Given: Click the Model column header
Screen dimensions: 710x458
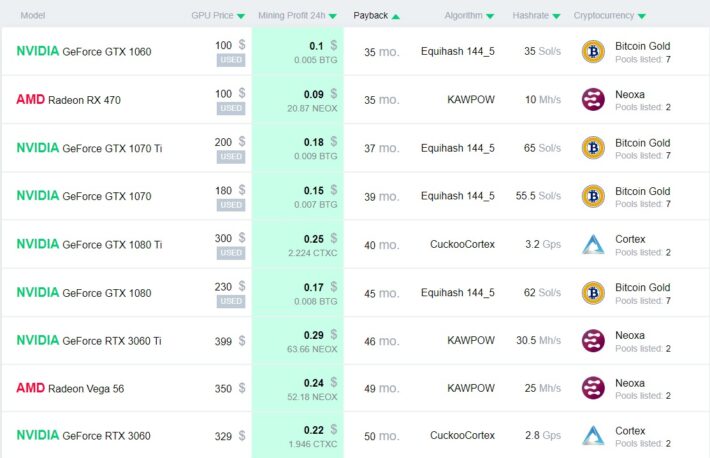Looking at the screenshot, I should (x=33, y=15).
